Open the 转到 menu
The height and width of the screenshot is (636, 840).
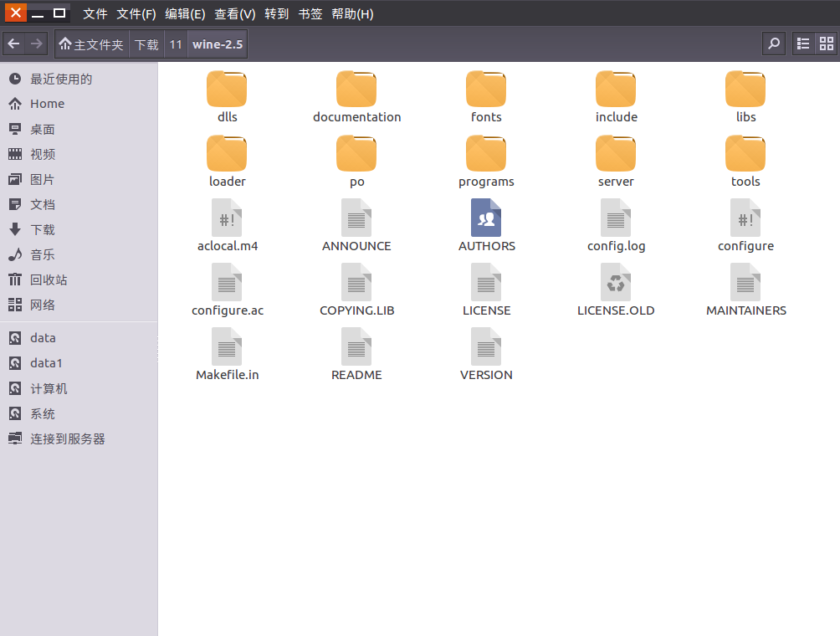click(276, 14)
